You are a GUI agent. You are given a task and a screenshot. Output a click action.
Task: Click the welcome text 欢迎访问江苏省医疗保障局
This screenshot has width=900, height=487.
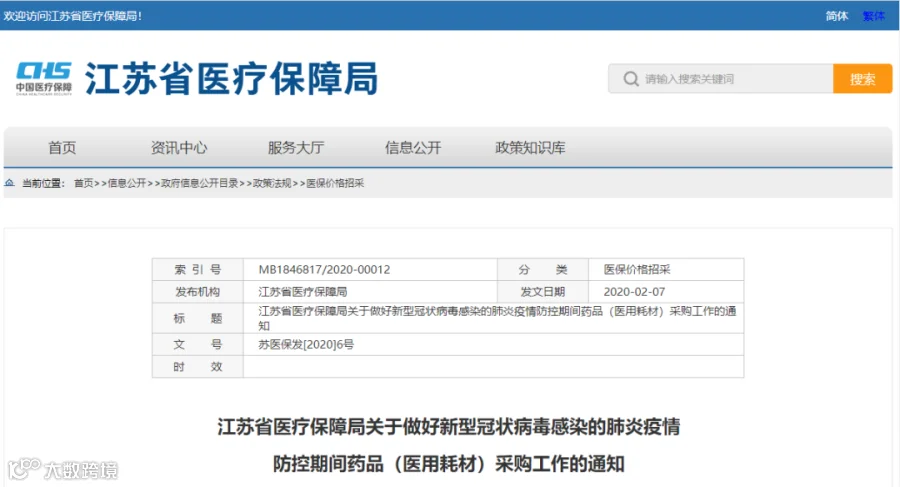click(x=72, y=16)
